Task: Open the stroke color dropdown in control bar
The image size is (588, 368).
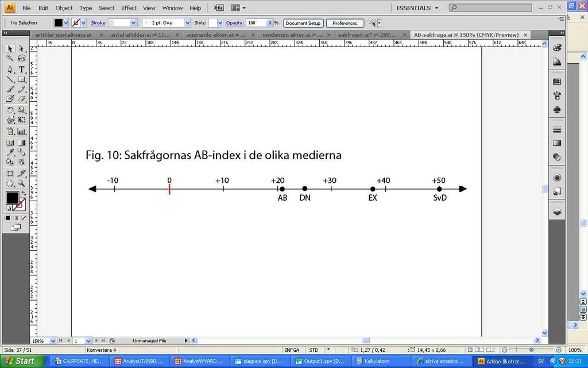Action: (x=83, y=23)
